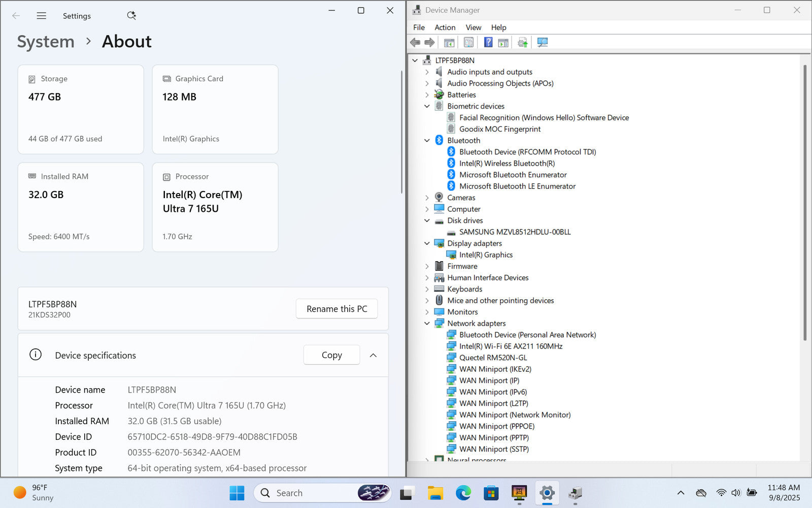Open Microsoft Edge from the taskbar
The height and width of the screenshot is (508, 812).
(x=463, y=493)
